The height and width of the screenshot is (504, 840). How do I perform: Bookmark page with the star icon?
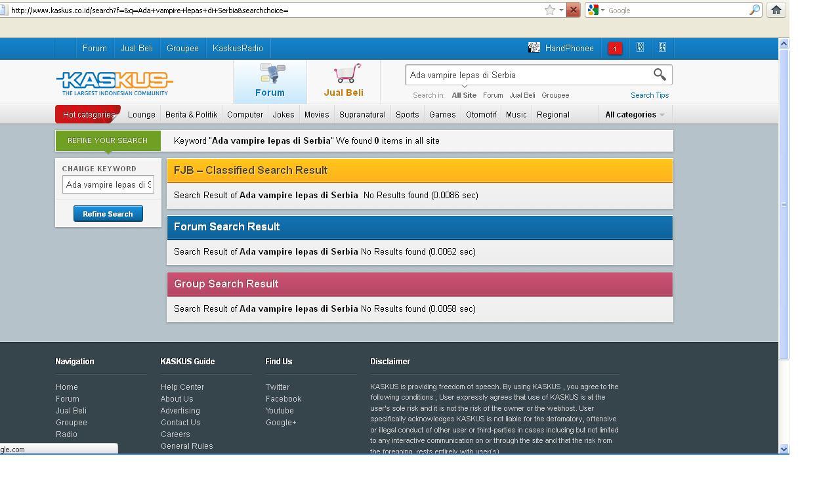click(x=550, y=10)
